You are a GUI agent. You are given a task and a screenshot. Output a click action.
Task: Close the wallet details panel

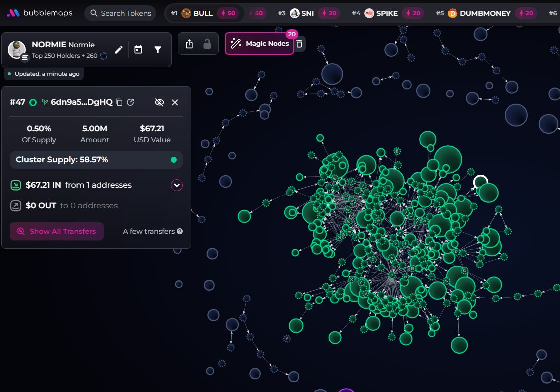(175, 102)
